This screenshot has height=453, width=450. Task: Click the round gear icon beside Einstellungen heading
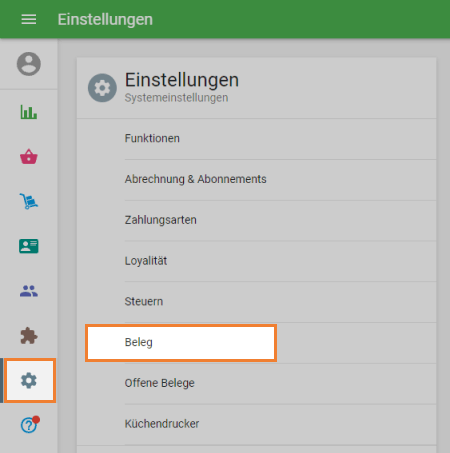coord(102,88)
